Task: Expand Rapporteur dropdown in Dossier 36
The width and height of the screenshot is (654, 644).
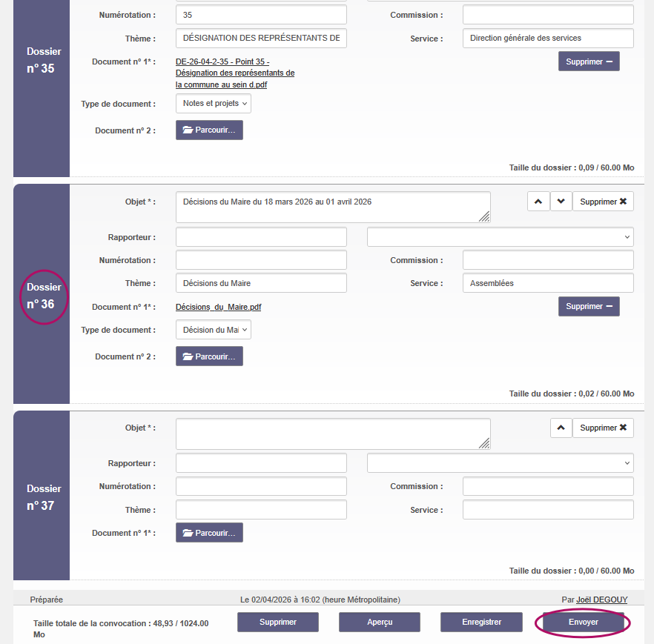Action: coord(500,236)
